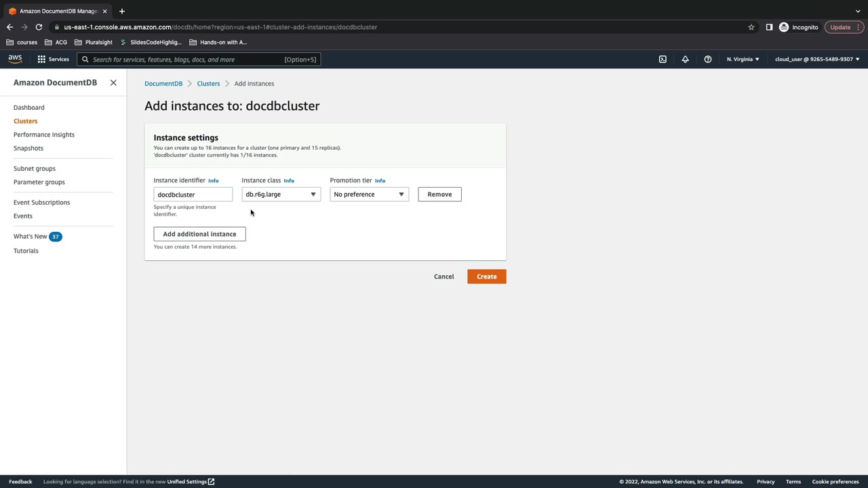The height and width of the screenshot is (488, 868).
Task: Open the tab search chevron in Chrome
Action: coord(858,11)
